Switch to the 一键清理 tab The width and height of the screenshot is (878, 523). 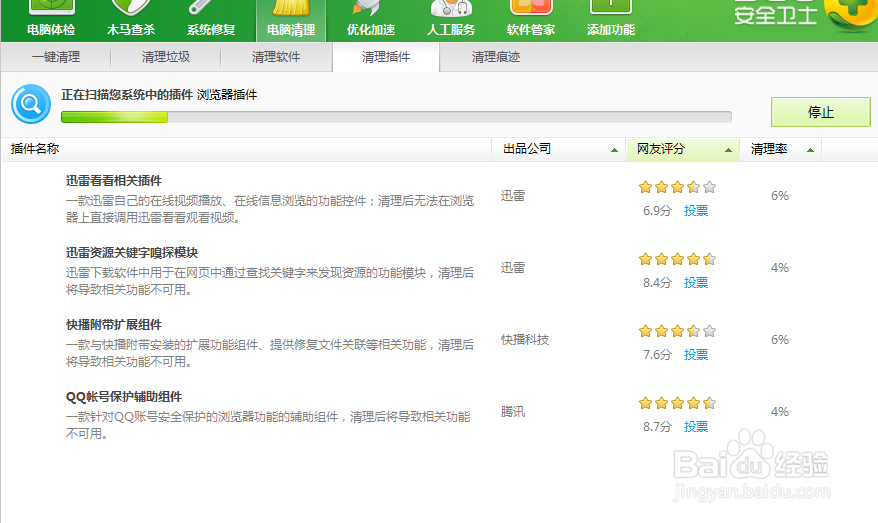tap(55, 57)
